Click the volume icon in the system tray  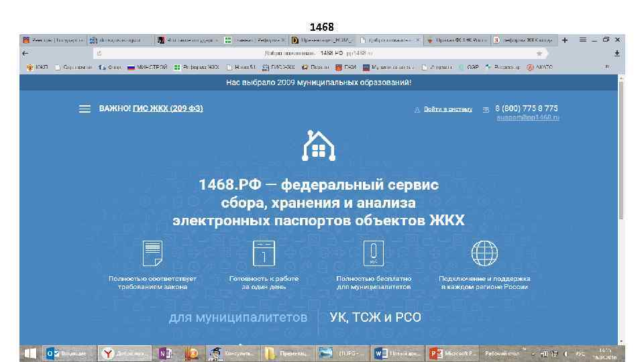pos(566,353)
